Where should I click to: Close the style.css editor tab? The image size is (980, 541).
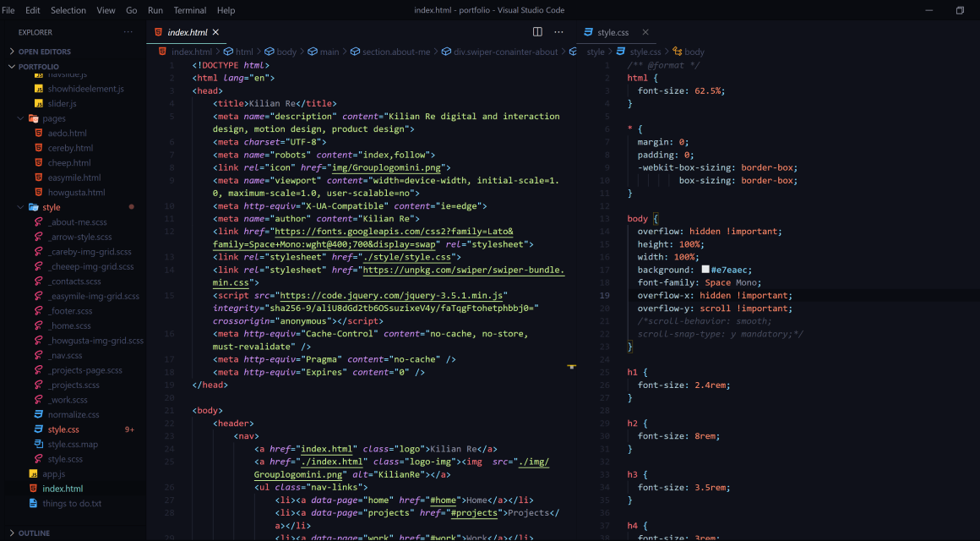click(645, 32)
